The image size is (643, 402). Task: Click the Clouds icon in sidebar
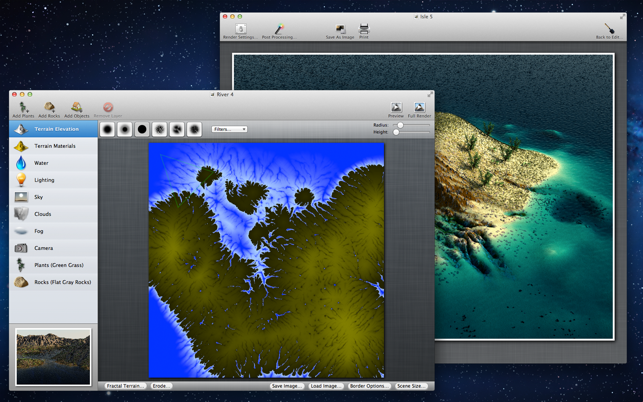tap(21, 214)
